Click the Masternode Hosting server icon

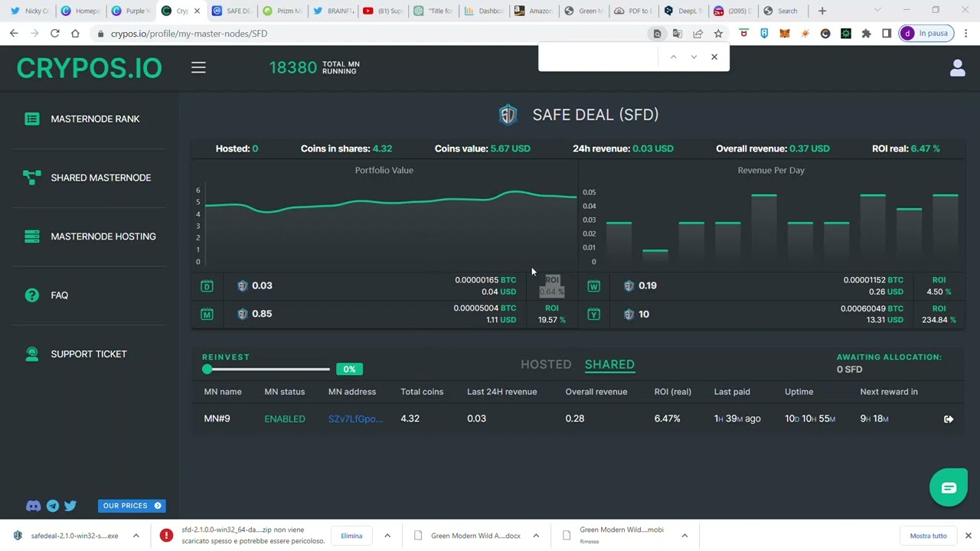point(31,236)
